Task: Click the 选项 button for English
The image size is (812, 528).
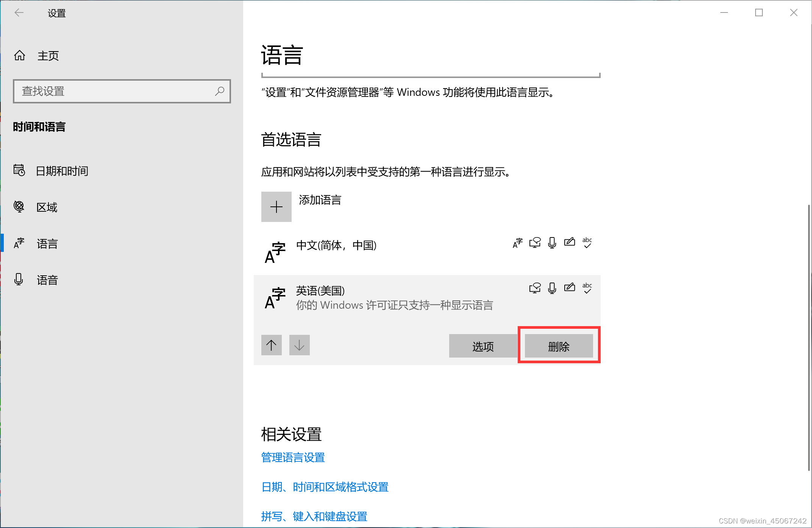Action: click(483, 346)
